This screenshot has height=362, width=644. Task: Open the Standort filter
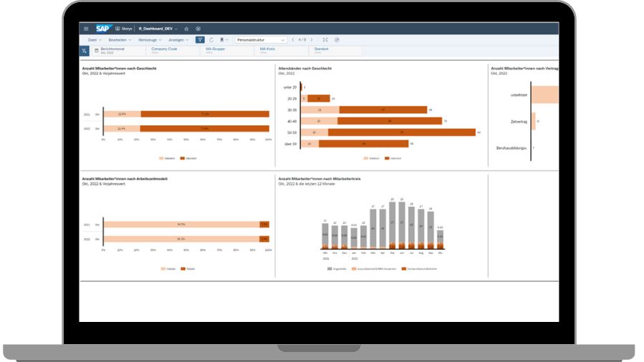pyautogui.click(x=335, y=50)
